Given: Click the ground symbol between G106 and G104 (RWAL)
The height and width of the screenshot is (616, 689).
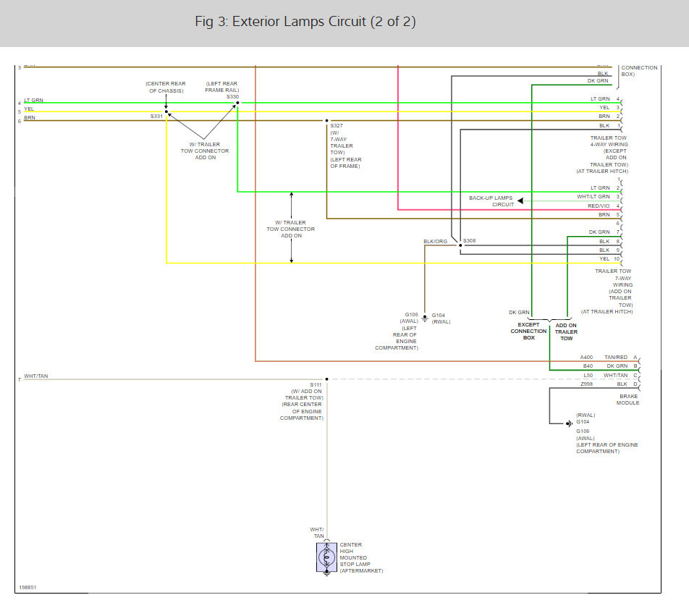Looking at the screenshot, I should coord(424,318).
